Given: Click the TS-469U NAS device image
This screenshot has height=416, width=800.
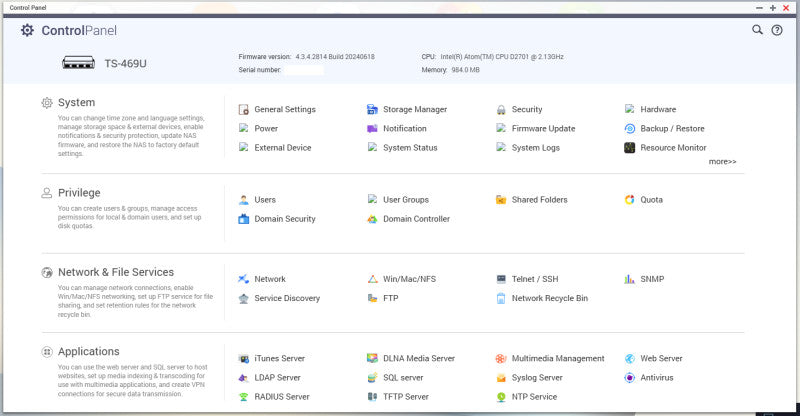Looking at the screenshot, I should (78, 63).
